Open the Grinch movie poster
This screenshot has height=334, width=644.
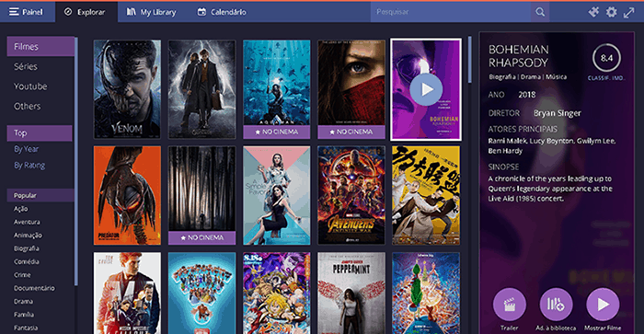(426, 294)
